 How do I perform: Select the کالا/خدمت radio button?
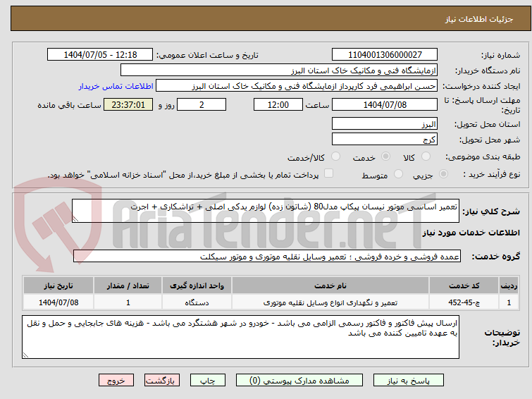pyautogui.click(x=335, y=156)
